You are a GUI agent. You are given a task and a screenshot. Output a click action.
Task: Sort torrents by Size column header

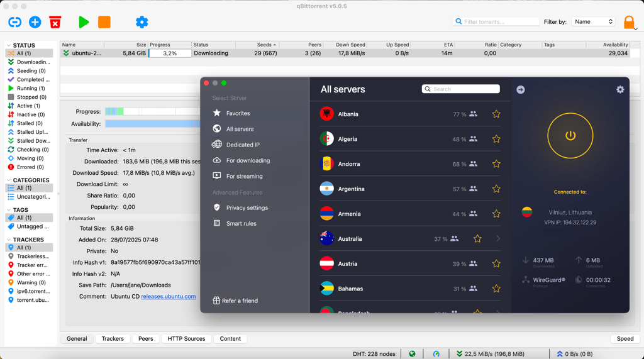pyautogui.click(x=126, y=45)
